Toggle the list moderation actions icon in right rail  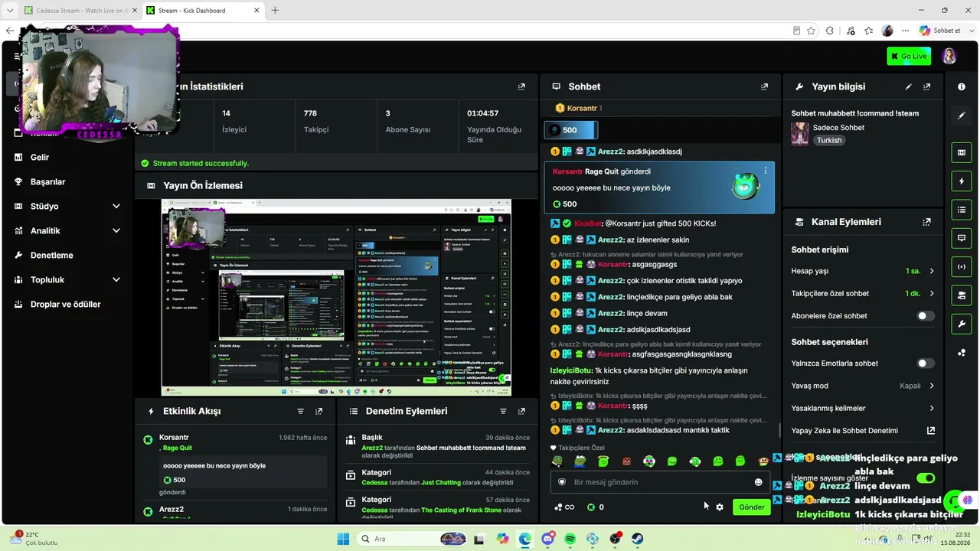[x=962, y=210]
